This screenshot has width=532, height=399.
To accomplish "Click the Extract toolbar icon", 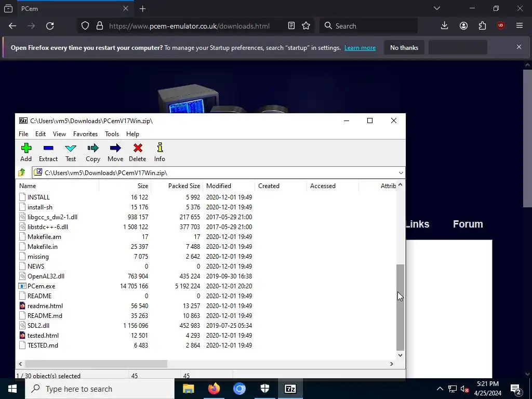I will click(48, 152).
